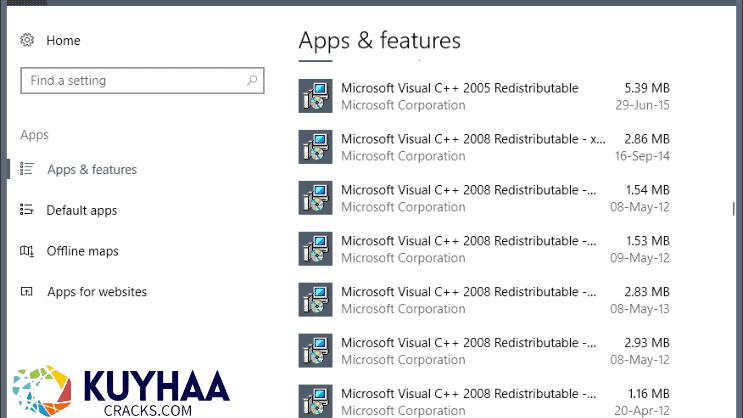Go to Offline maps settings
The image size is (743, 418).
83,251
